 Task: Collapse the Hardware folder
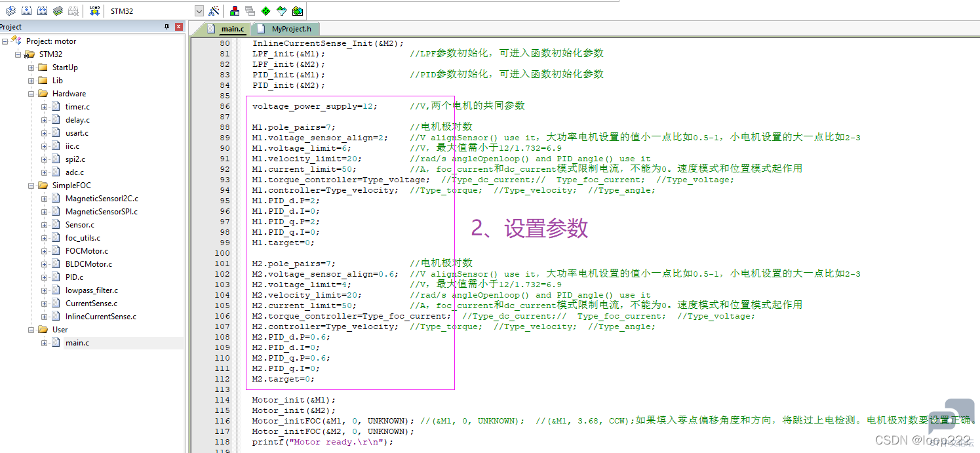click(31, 94)
